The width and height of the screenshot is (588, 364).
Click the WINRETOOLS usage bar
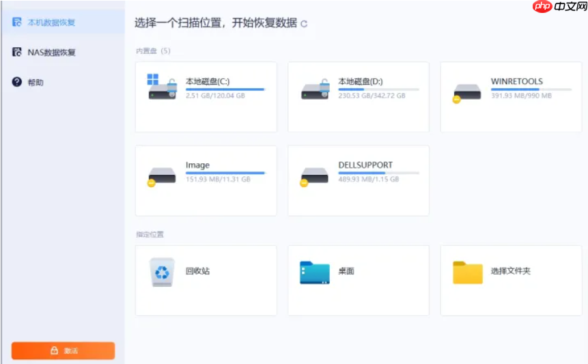tap(531, 89)
